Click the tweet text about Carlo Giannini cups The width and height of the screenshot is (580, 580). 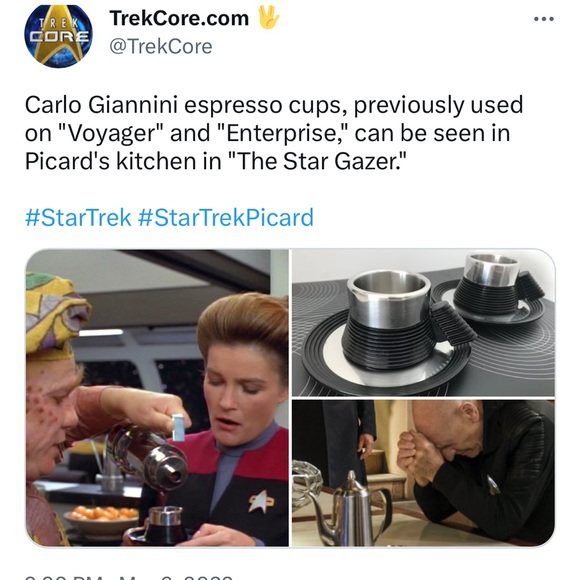274,133
